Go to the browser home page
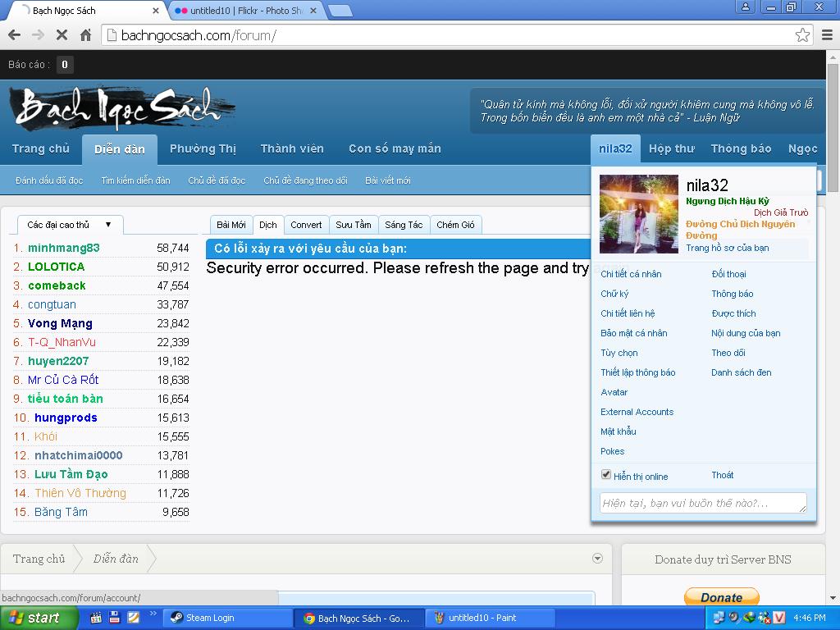 point(85,35)
